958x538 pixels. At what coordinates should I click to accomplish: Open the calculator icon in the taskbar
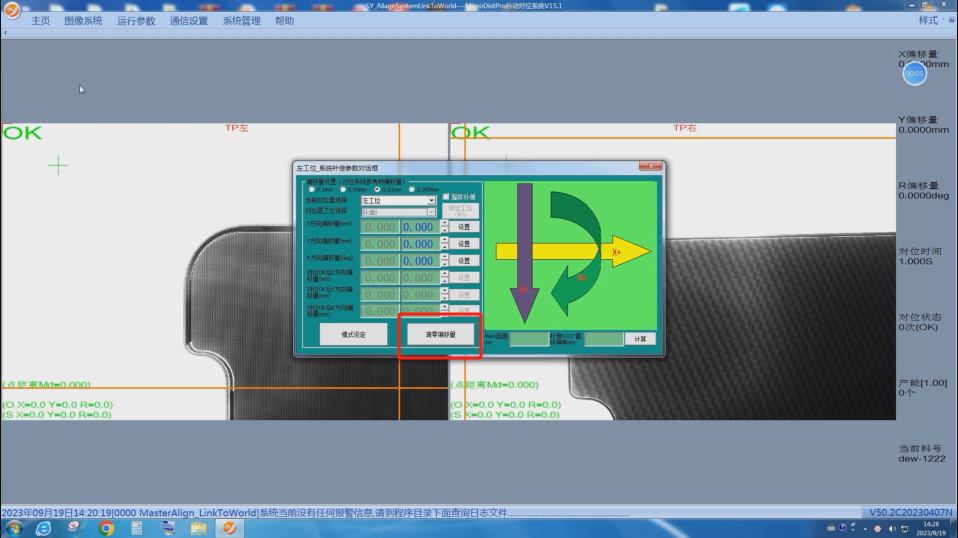tap(137, 528)
